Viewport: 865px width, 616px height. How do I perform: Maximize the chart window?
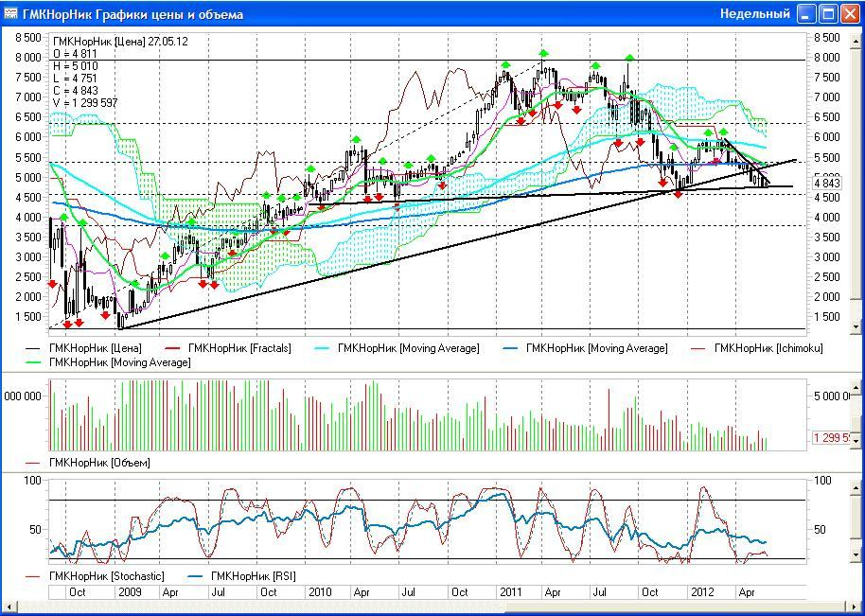(827, 13)
